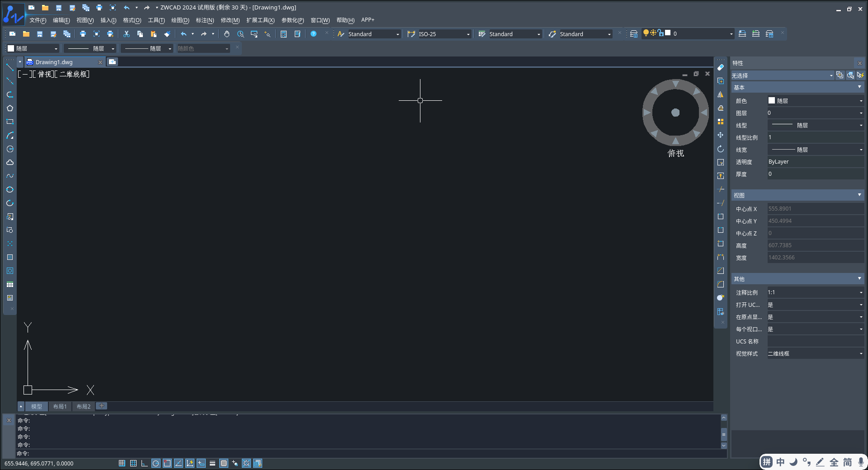
Task: Click the Layer Previous icon
Action: 756,34
